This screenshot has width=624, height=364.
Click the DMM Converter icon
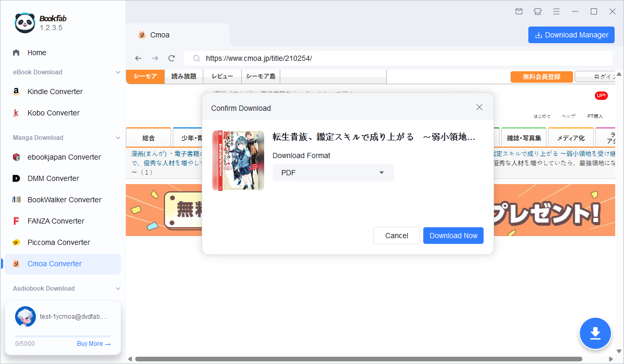coord(17,178)
